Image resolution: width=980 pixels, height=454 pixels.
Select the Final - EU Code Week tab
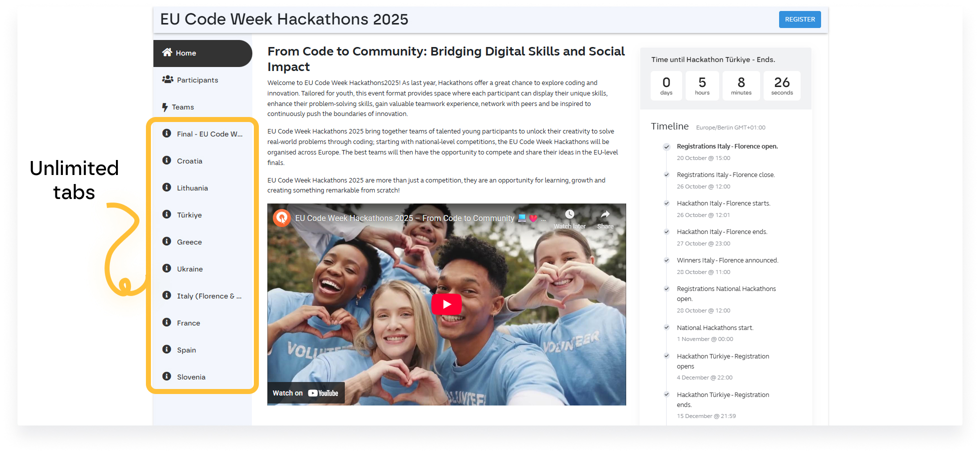pyautogui.click(x=209, y=134)
